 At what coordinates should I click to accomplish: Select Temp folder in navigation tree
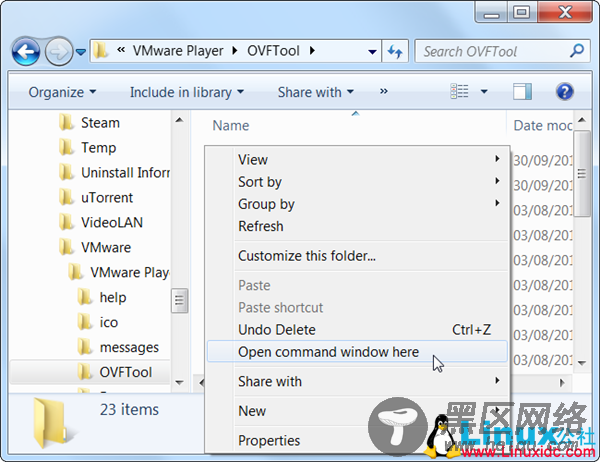coord(98,148)
